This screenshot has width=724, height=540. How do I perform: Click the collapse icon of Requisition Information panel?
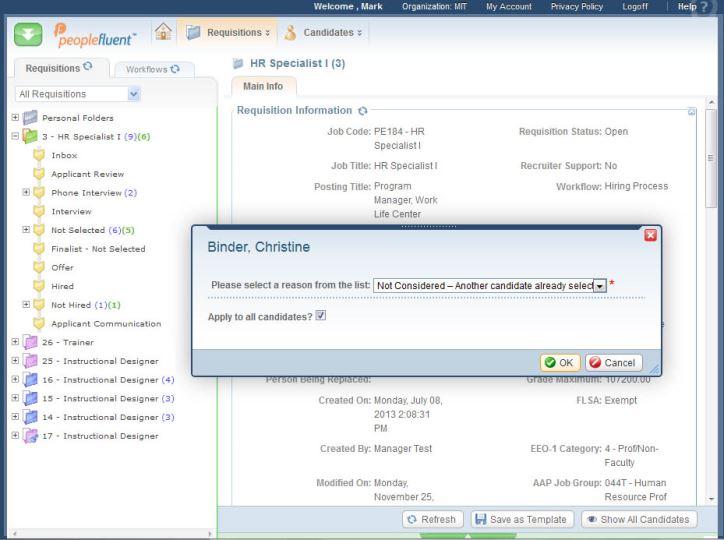[691, 111]
